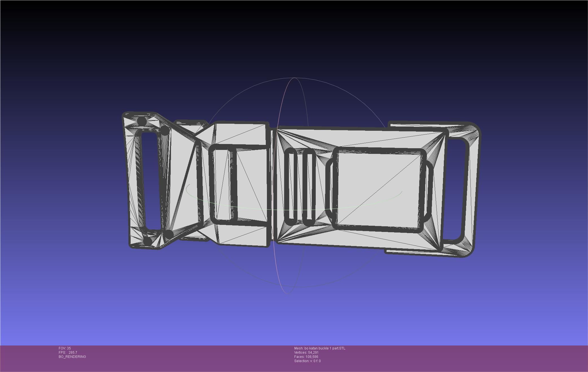The height and width of the screenshot is (372, 588).
Task: Click the FPS: 285.7 readout
Action: 68,353
